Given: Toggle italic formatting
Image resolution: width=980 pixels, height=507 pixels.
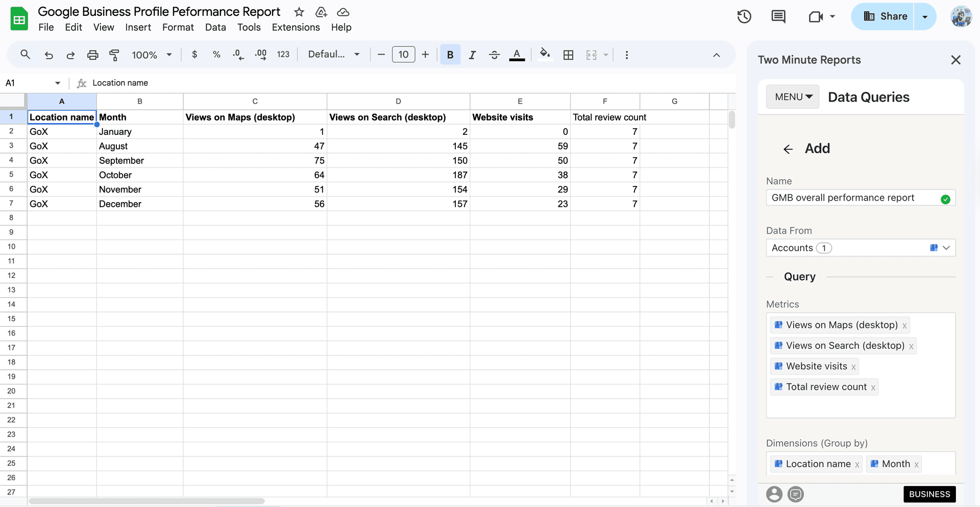Looking at the screenshot, I should (x=472, y=55).
